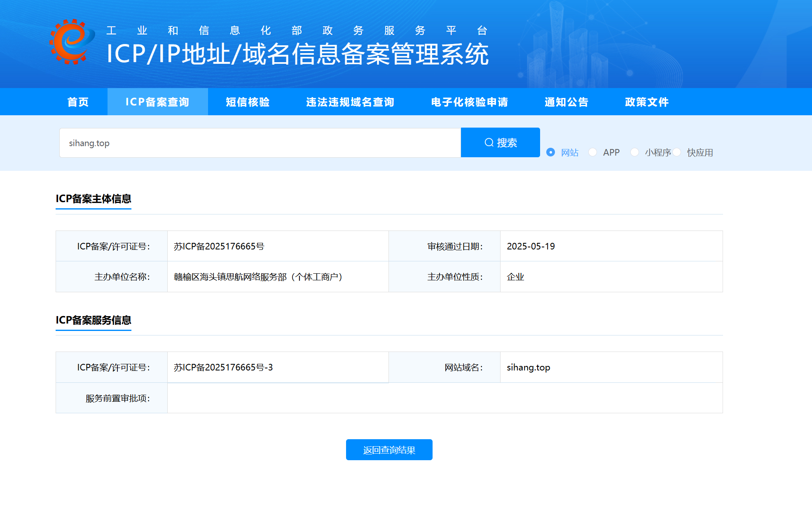812x510 pixels.
Task: Click the sihang.top domain value cell
Action: tap(528, 367)
